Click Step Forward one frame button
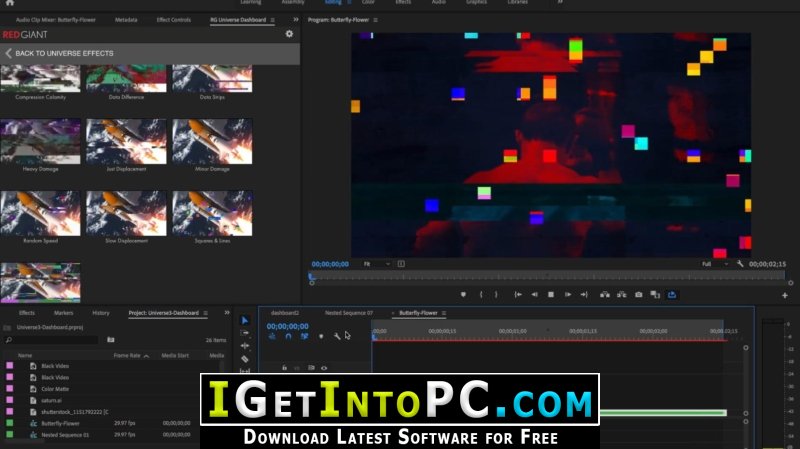This screenshot has height=449, width=800. pyautogui.click(x=567, y=294)
